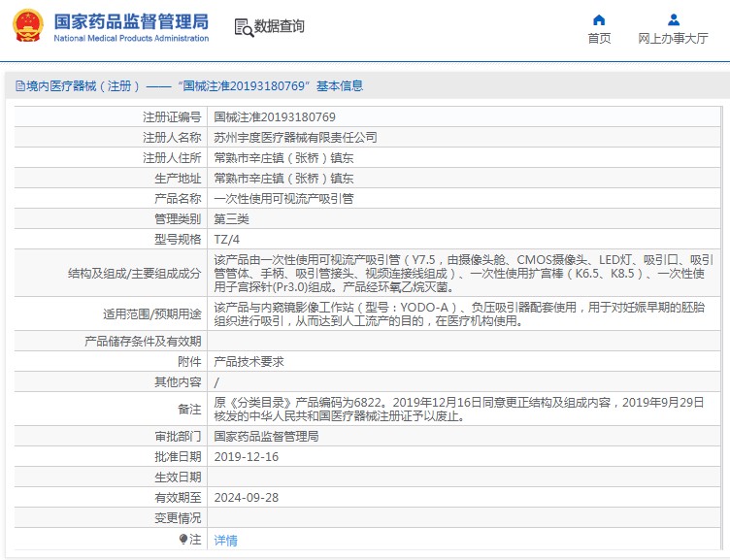Click the 备注 remark text about 6822

coord(459,410)
